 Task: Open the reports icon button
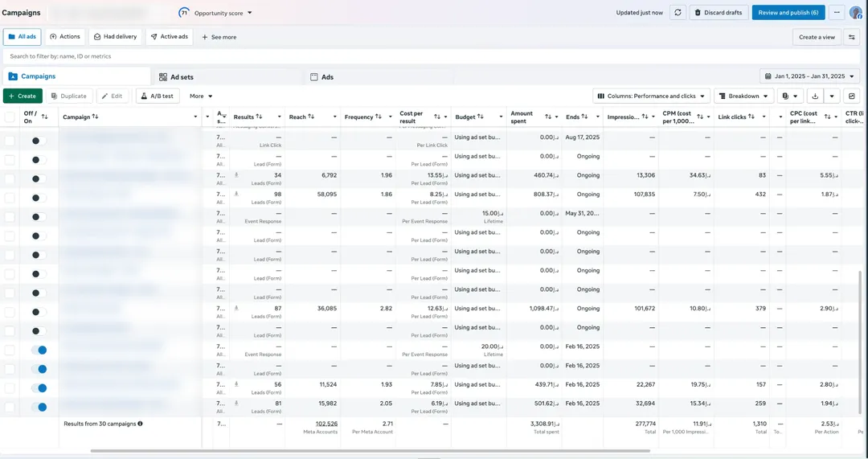(x=790, y=96)
